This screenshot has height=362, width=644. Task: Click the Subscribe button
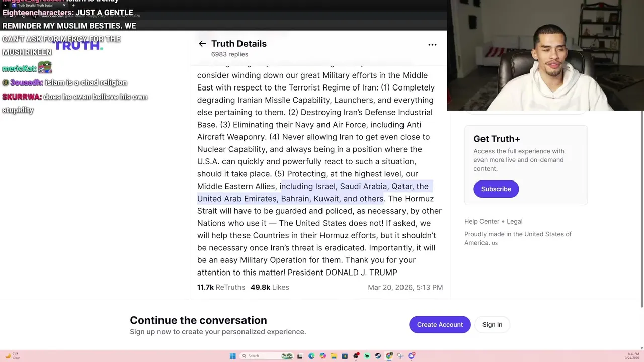[x=496, y=189]
